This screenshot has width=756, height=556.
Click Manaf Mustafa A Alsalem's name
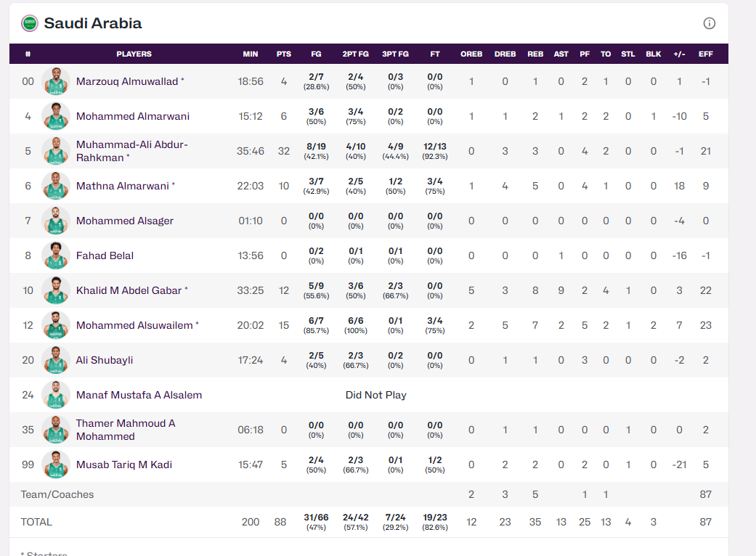tap(139, 395)
